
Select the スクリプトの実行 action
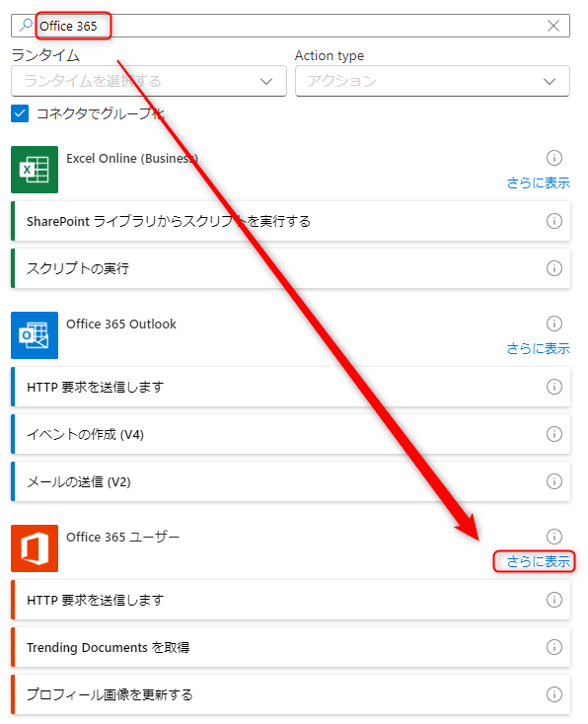tap(290, 268)
